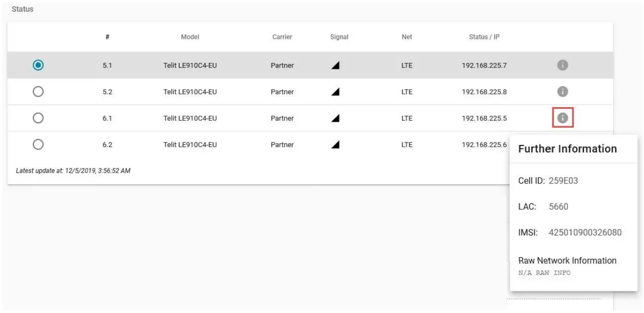Click IP address 192.168.225.8
644x313 pixels.
coord(484,92)
